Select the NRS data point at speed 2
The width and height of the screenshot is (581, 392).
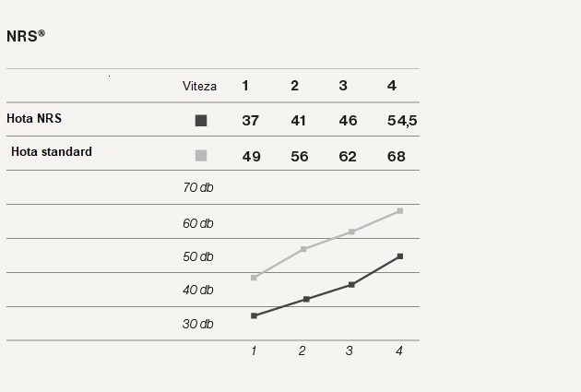306,299
